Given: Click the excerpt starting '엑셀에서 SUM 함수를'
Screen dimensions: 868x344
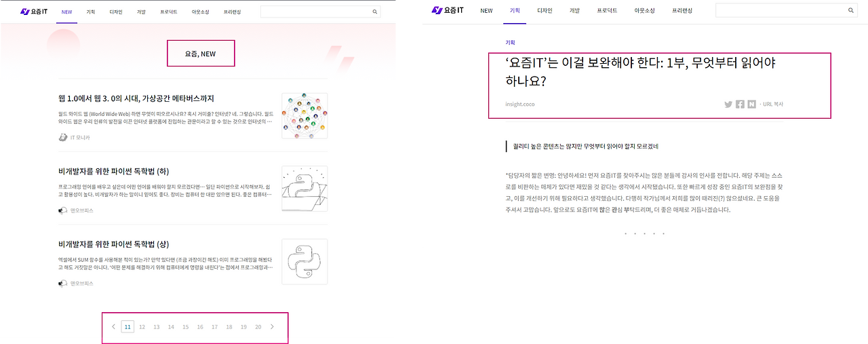Looking at the screenshot, I should (x=166, y=264).
